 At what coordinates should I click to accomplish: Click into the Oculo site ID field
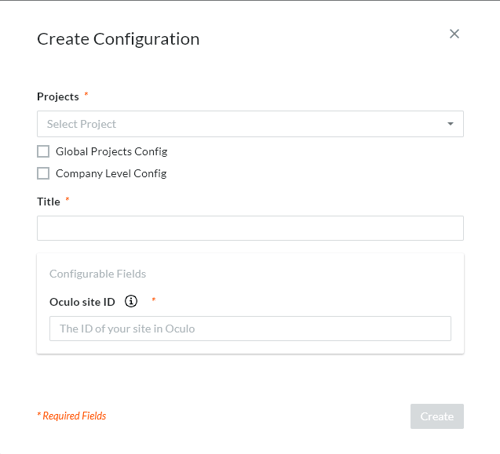click(x=250, y=329)
